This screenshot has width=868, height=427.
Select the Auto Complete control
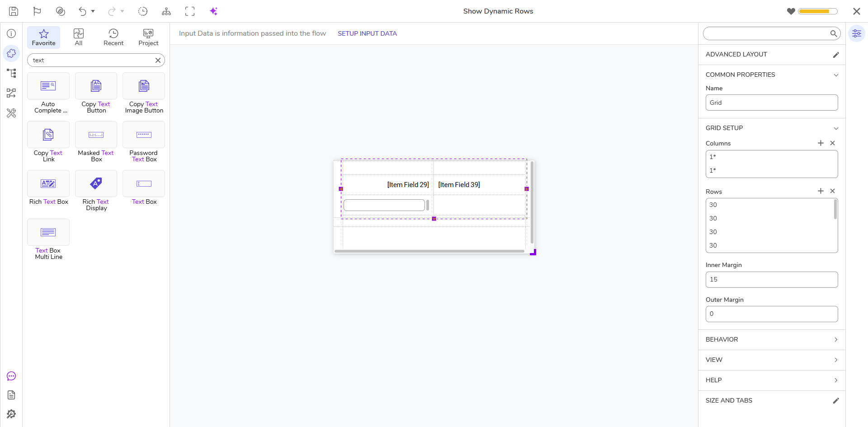pyautogui.click(x=48, y=93)
